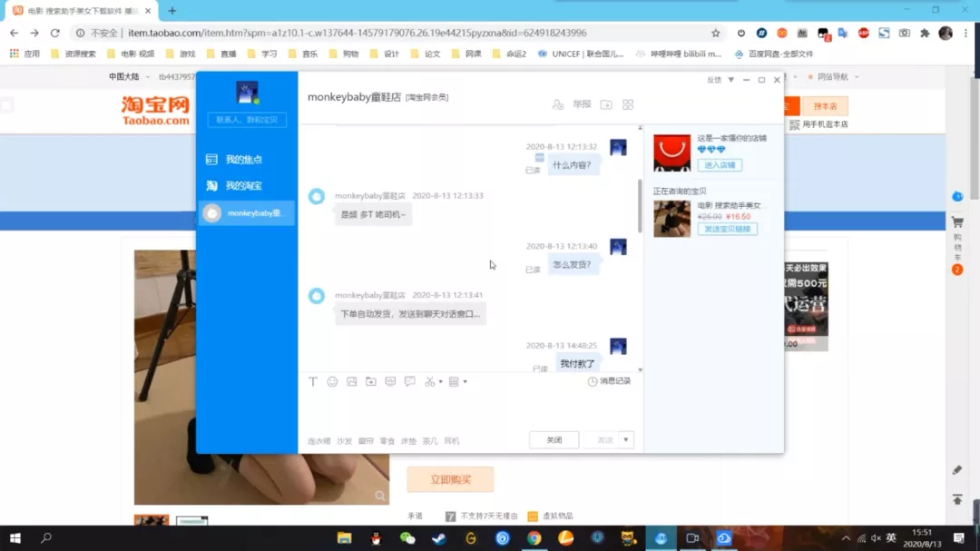This screenshot has width=980, height=551.
Task: Click suggested word 耳机
Action: coord(452,441)
